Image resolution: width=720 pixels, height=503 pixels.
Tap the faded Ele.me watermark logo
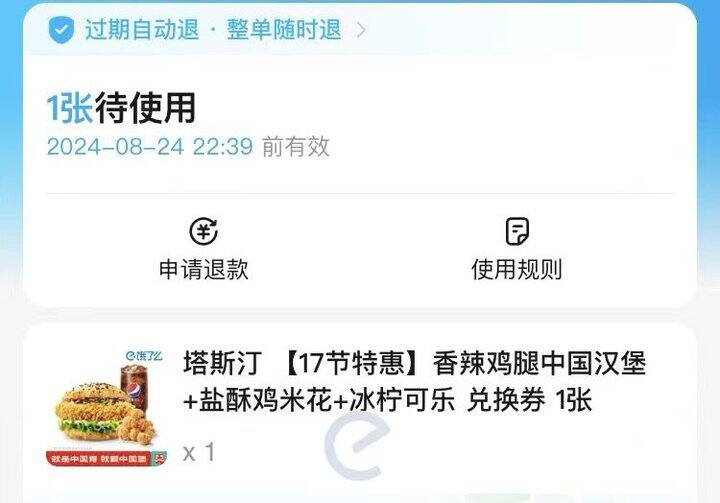tap(356, 446)
